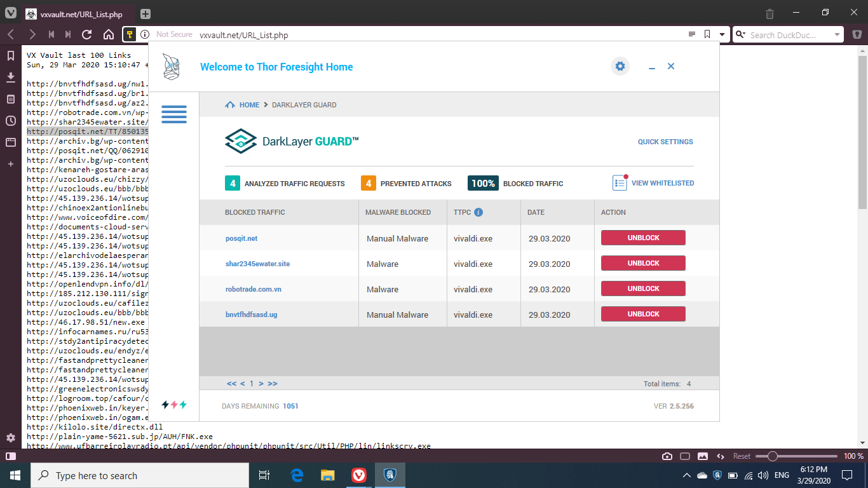Open the shar2345ewater.site blocked entry
Viewport: 868px width, 488px height.
(257, 264)
